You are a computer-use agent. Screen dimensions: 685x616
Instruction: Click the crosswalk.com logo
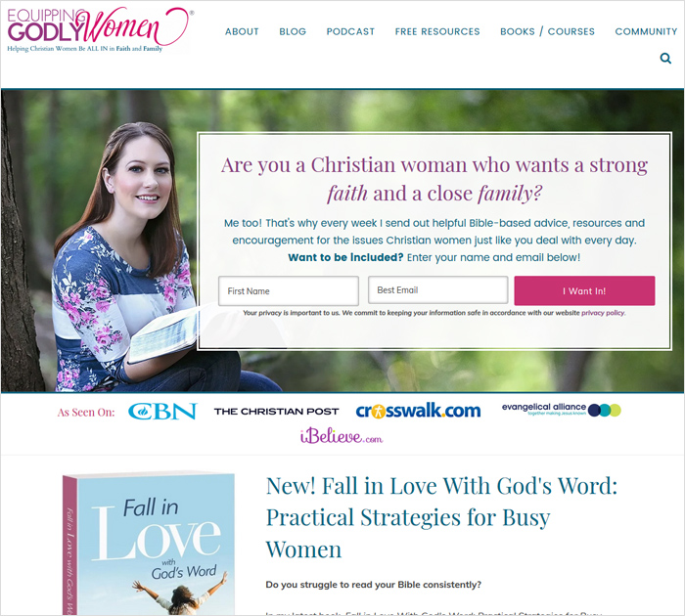coord(418,411)
